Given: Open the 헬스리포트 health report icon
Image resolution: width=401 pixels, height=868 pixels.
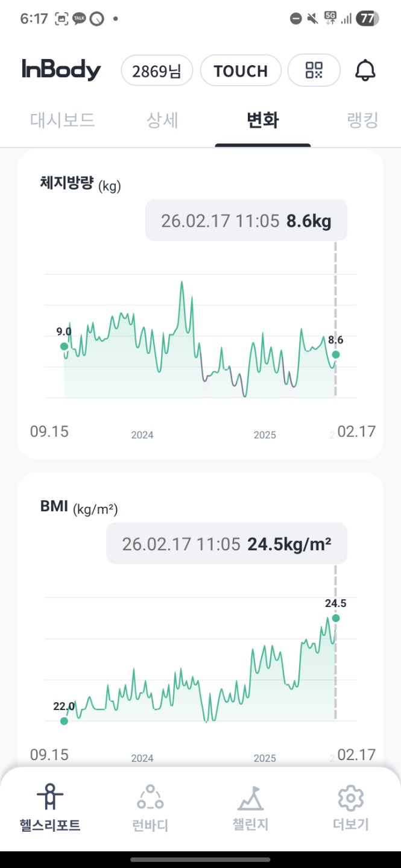Looking at the screenshot, I should (49, 798).
